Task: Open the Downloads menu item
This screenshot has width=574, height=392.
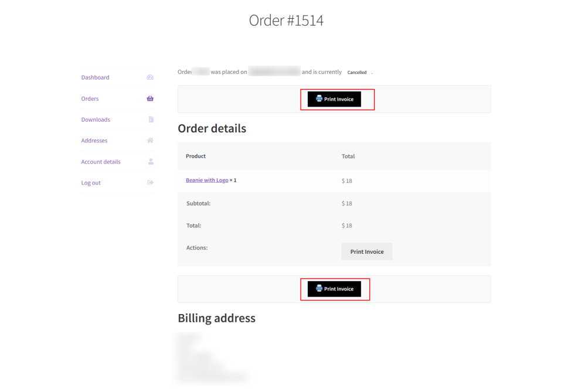Action: coord(96,120)
